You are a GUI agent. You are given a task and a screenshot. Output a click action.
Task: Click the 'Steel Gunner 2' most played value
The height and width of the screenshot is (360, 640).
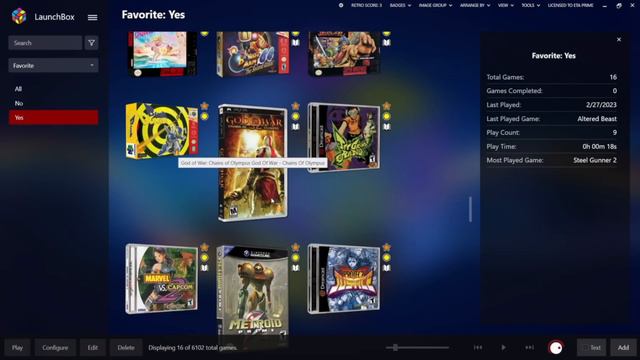[x=595, y=160]
